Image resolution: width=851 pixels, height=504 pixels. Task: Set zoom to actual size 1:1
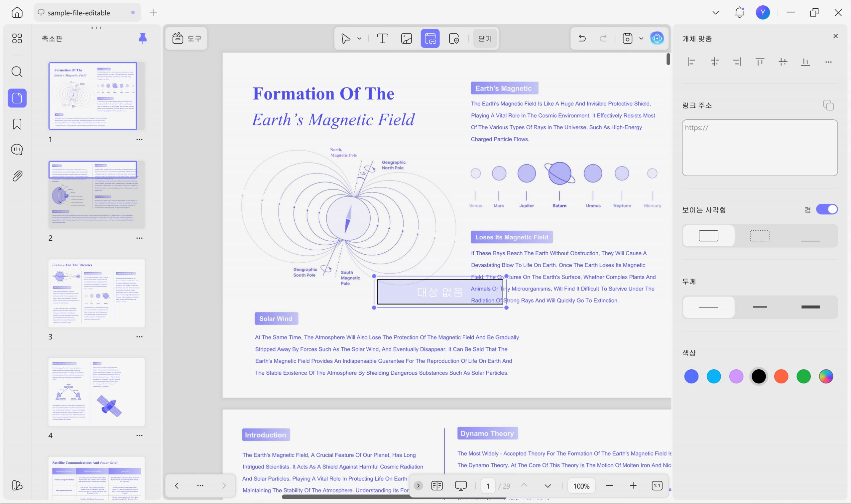pos(657,486)
